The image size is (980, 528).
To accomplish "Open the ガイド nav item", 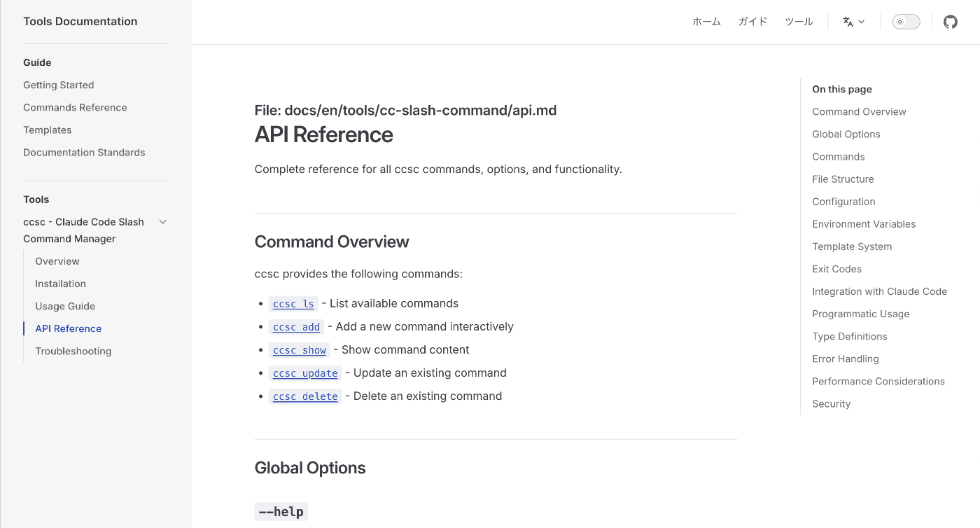I will (x=752, y=22).
